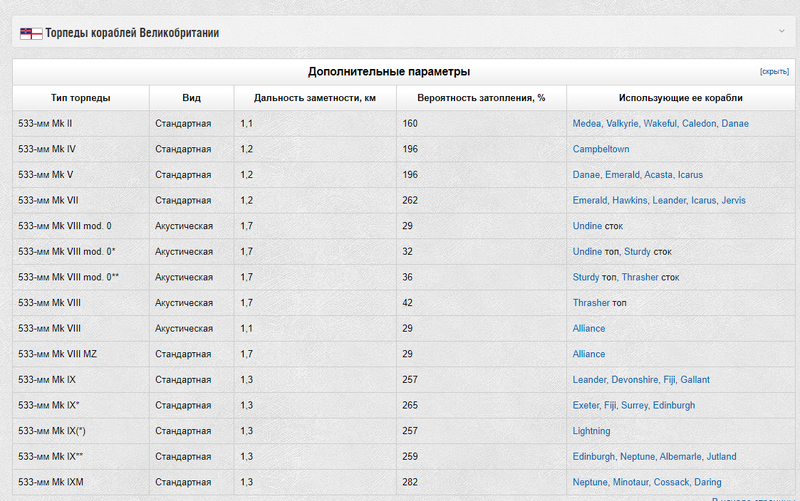
Task: Open Alliance link in Mk VIII MZ row
Action: [589, 354]
